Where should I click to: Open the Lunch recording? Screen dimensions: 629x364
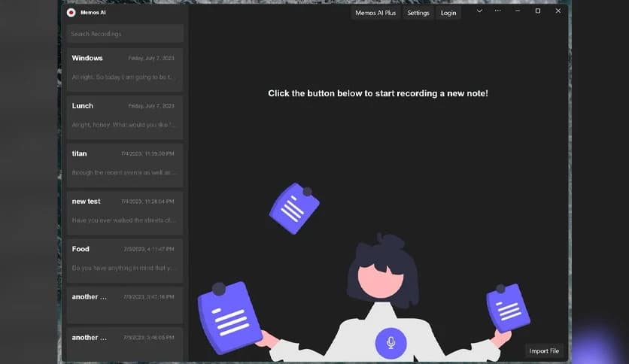(125, 117)
